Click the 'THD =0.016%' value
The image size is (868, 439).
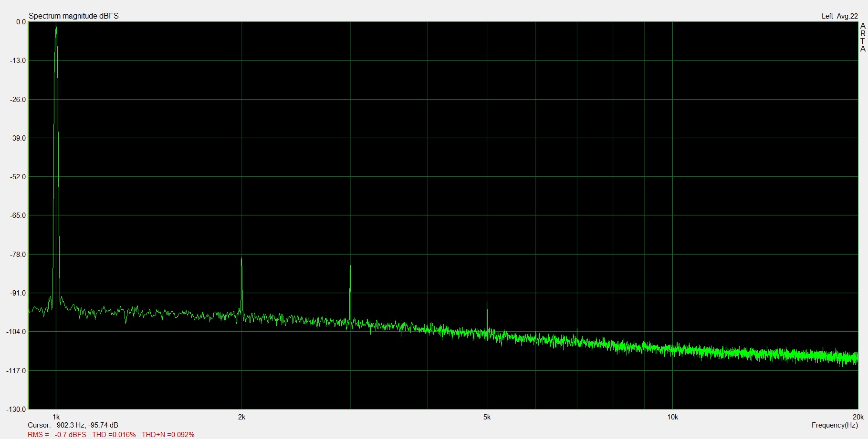tap(114, 435)
